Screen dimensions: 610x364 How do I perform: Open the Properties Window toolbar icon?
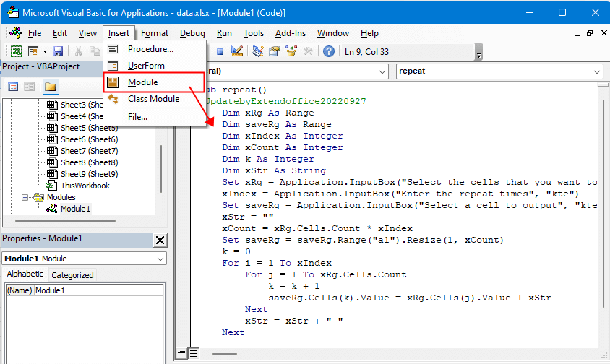pos(275,51)
